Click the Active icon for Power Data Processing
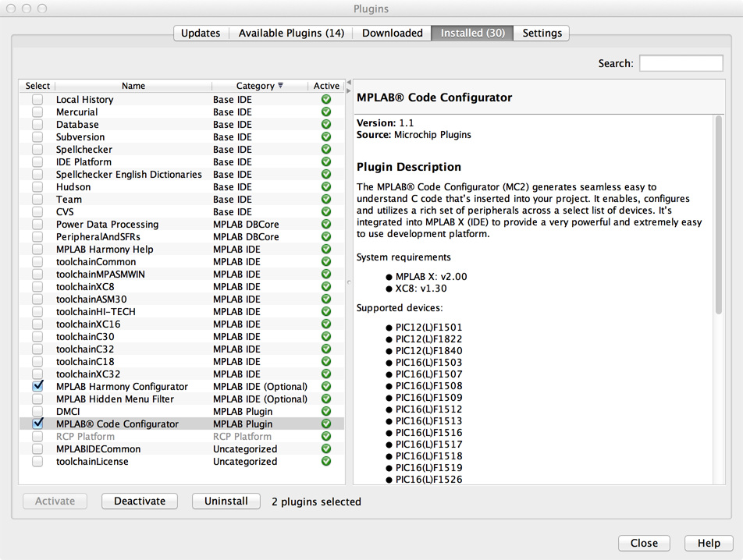 [326, 225]
